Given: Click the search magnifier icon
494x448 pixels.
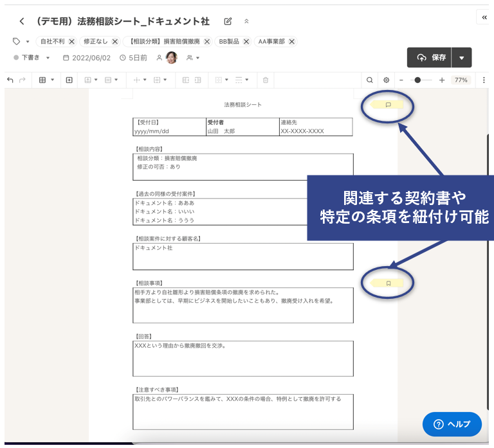Looking at the screenshot, I should point(370,80).
